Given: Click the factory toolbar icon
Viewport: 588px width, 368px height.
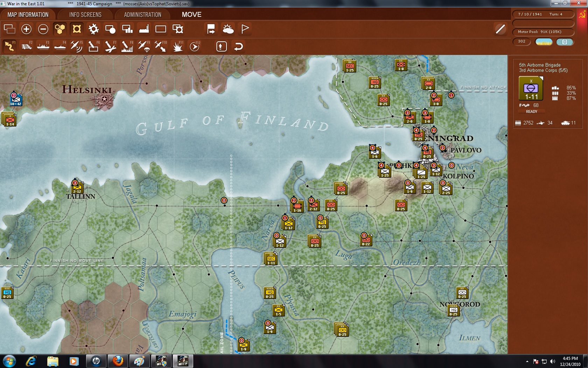Looking at the screenshot, I should (x=144, y=29).
